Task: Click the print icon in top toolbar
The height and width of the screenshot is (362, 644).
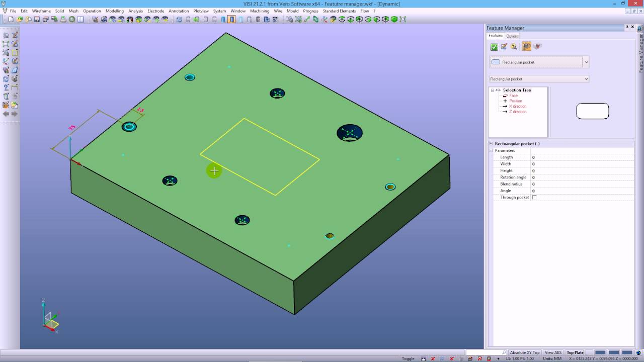Action: 63,19
